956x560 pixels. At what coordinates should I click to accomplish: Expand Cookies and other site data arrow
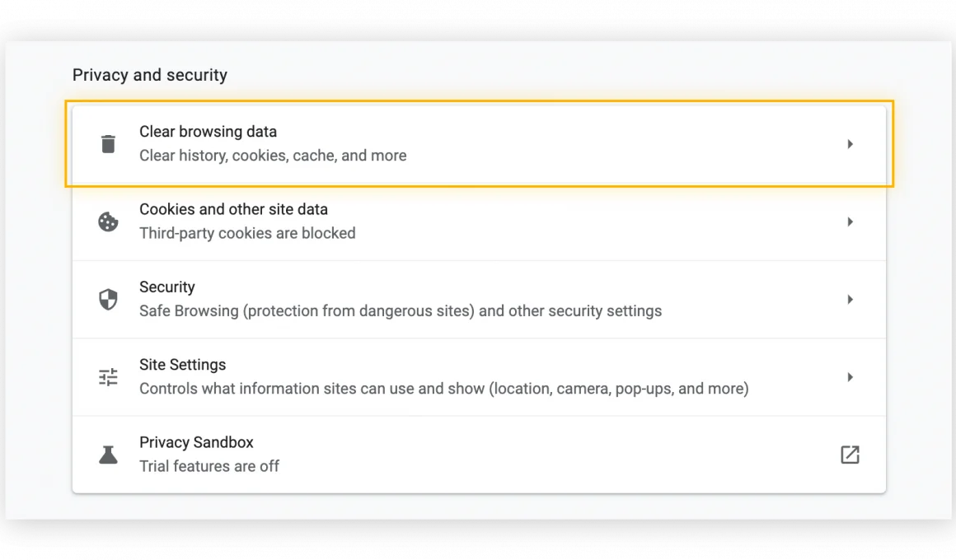click(850, 222)
